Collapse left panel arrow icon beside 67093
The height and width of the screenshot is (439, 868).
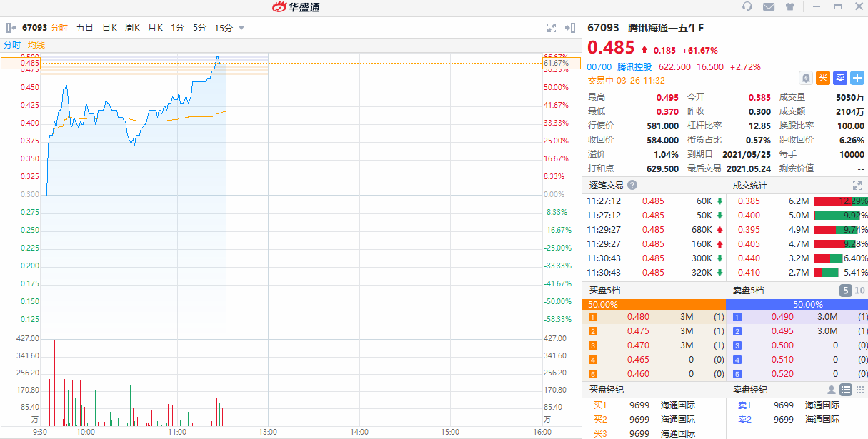11,28
